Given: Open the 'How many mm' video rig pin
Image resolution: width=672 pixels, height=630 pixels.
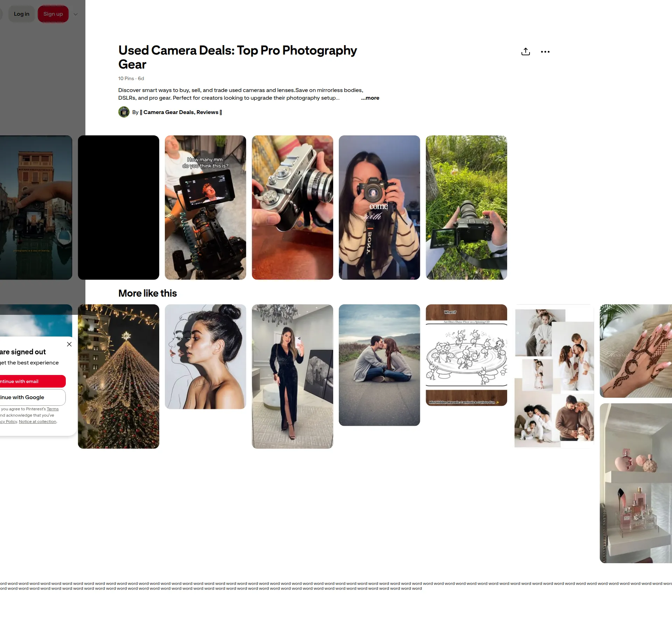Looking at the screenshot, I should 205,207.
